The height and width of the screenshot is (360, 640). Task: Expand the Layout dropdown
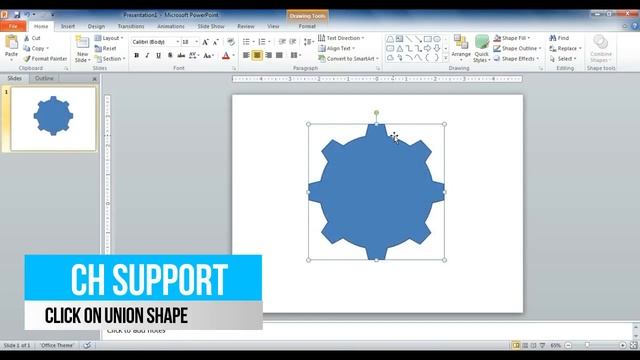pyautogui.click(x=109, y=38)
